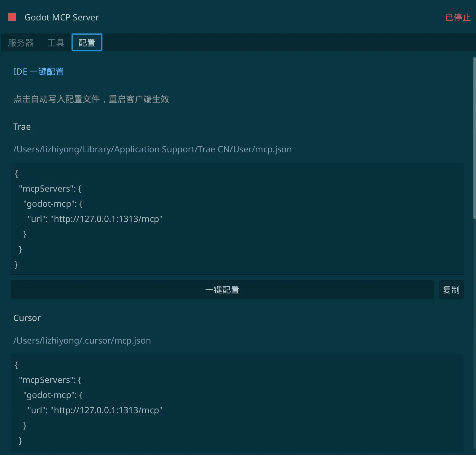Image resolution: width=476 pixels, height=455 pixels.
Task: Open the 工具 tab
Action: coord(56,43)
